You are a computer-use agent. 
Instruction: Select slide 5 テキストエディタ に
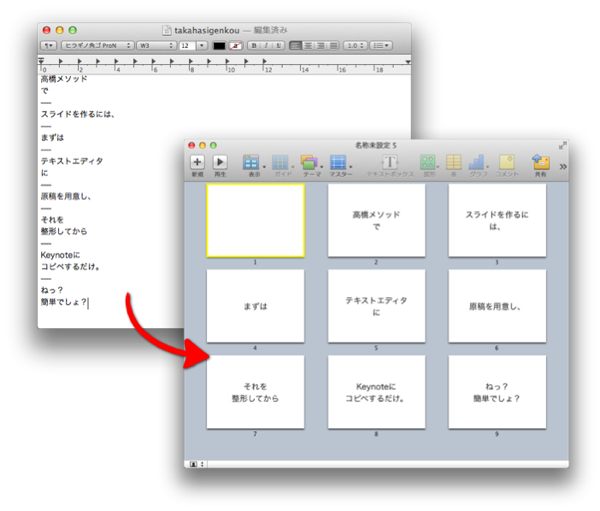(x=377, y=306)
